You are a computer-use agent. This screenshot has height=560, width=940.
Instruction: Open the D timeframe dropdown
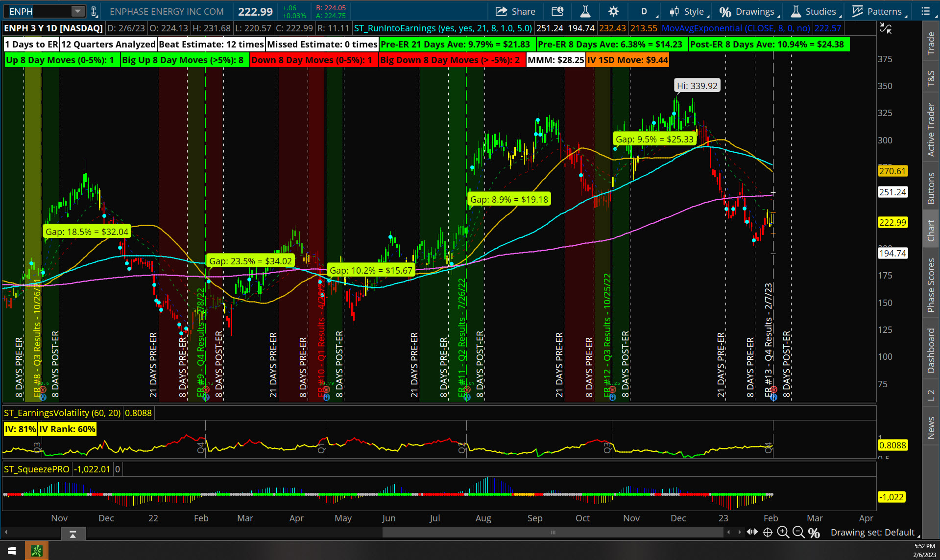click(645, 11)
